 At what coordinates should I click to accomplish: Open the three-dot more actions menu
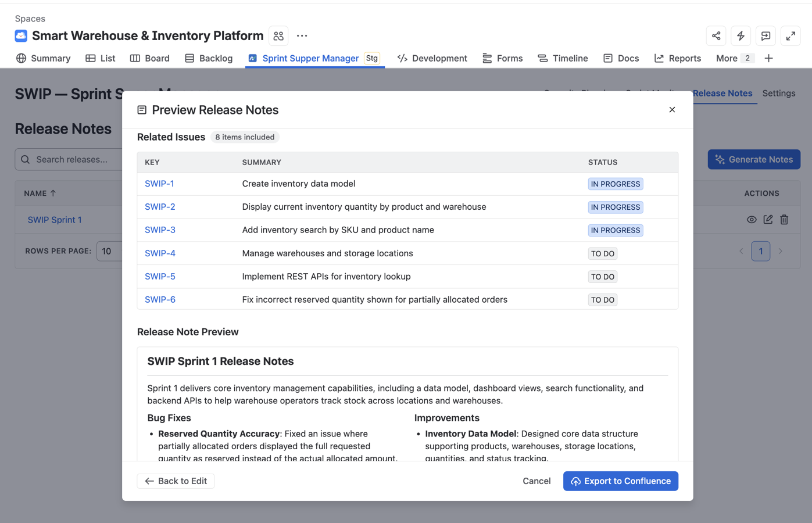(302, 36)
